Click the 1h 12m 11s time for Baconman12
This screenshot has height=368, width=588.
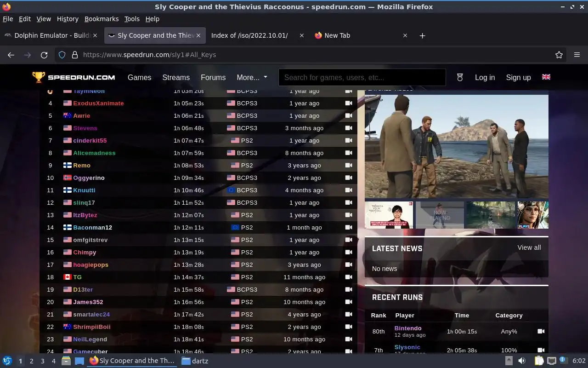pyautogui.click(x=188, y=227)
